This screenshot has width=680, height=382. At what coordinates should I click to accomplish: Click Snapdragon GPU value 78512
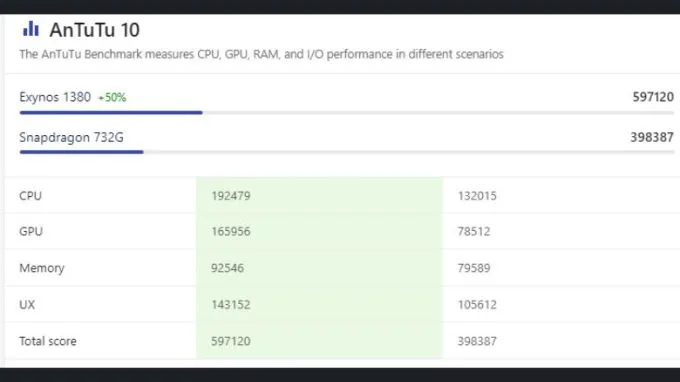click(474, 232)
